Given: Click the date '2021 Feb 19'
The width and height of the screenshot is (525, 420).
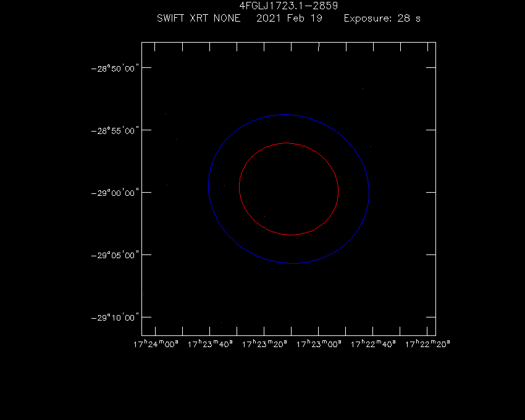Looking at the screenshot, I should (289, 18).
